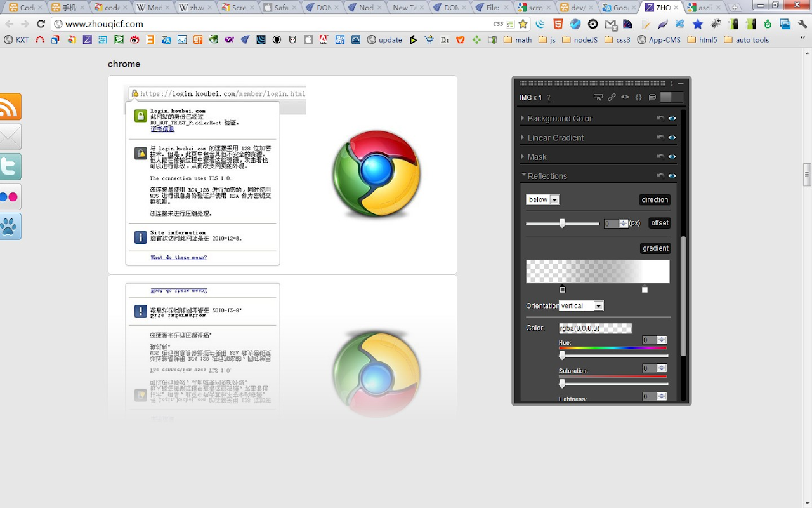Screen dimensions: 812x508
Task: Click the gradient preview bar
Action: point(598,271)
